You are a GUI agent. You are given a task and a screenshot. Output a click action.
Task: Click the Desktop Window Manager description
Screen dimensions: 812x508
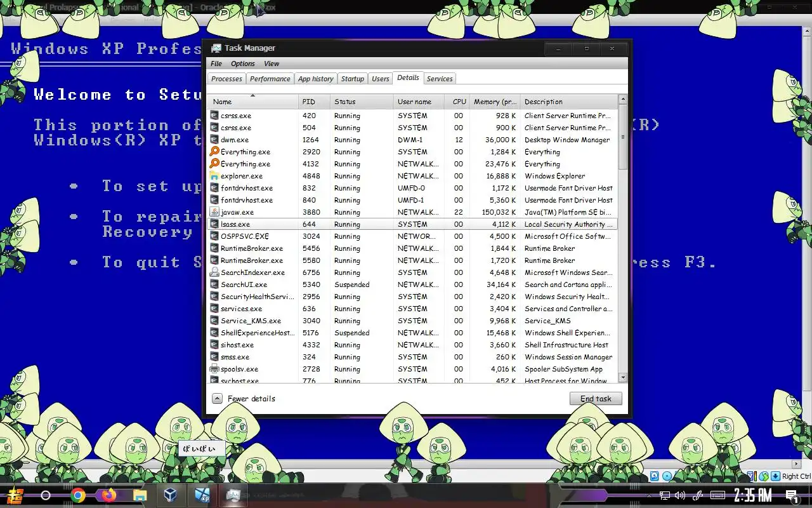coord(567,140)
